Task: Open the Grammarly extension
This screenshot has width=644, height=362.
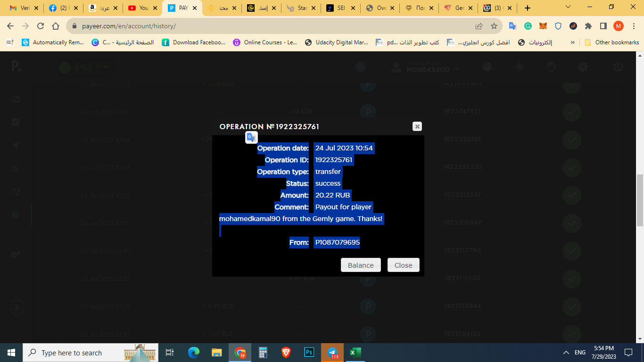Action: point(528,26)
